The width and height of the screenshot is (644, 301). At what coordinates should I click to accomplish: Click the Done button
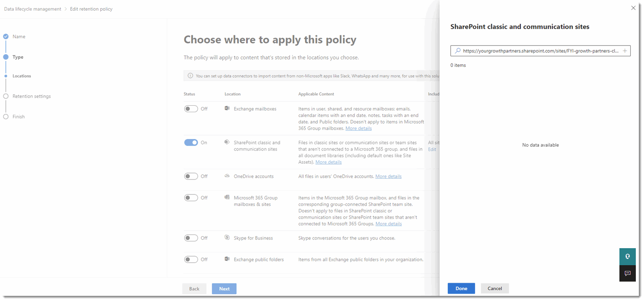pos(461,289)
